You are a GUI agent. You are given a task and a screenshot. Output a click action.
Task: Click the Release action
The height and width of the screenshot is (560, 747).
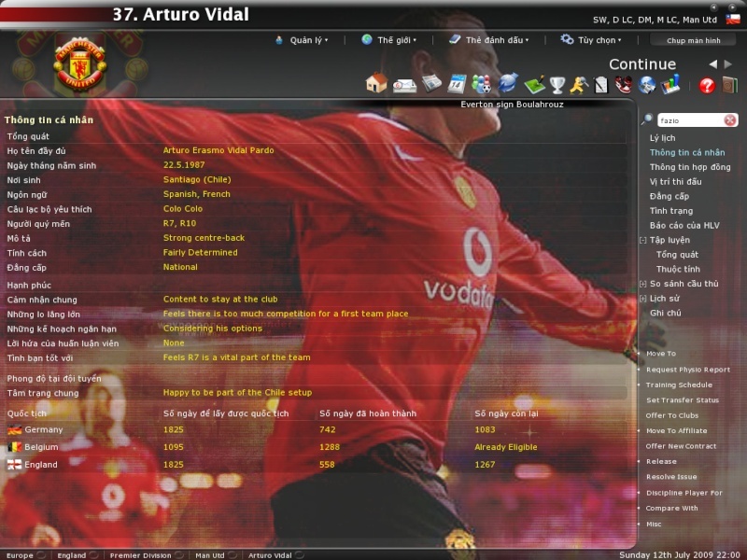[x=661, y=461]
